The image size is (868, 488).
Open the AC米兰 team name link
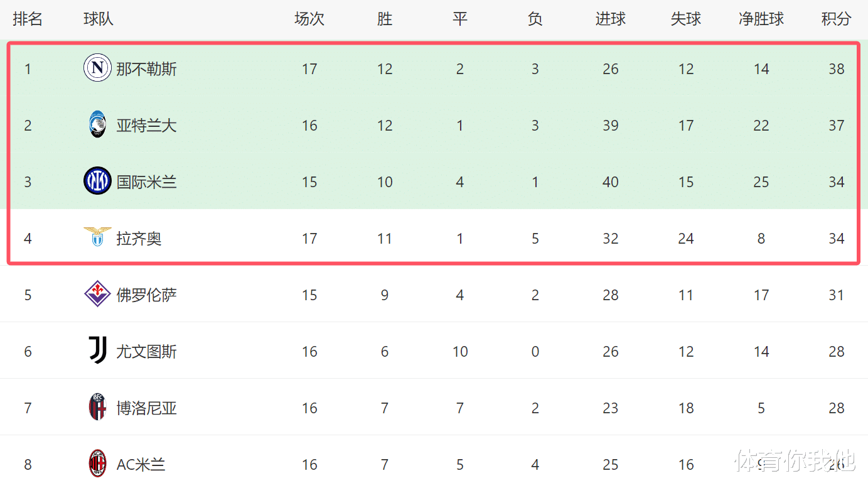(x=141, y=464)
